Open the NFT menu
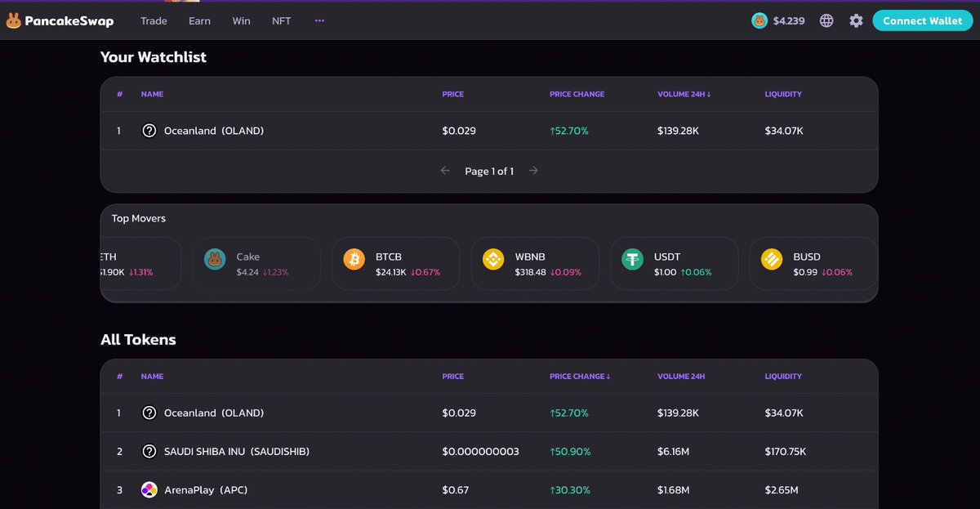This screenshot has width=980, height=509. point(281,21)
